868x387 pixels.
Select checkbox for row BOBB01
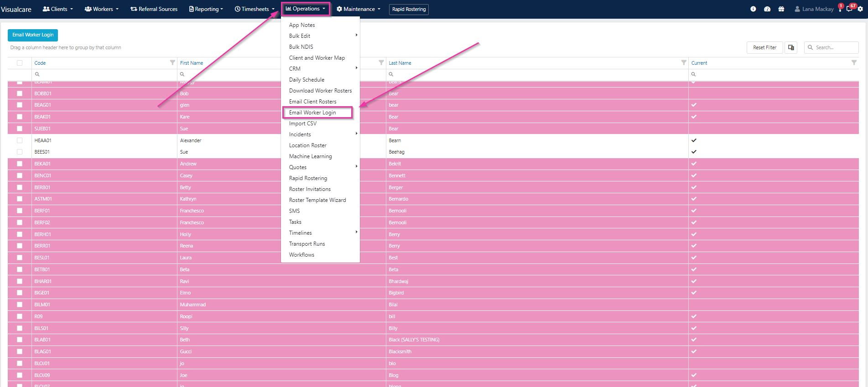20,93
